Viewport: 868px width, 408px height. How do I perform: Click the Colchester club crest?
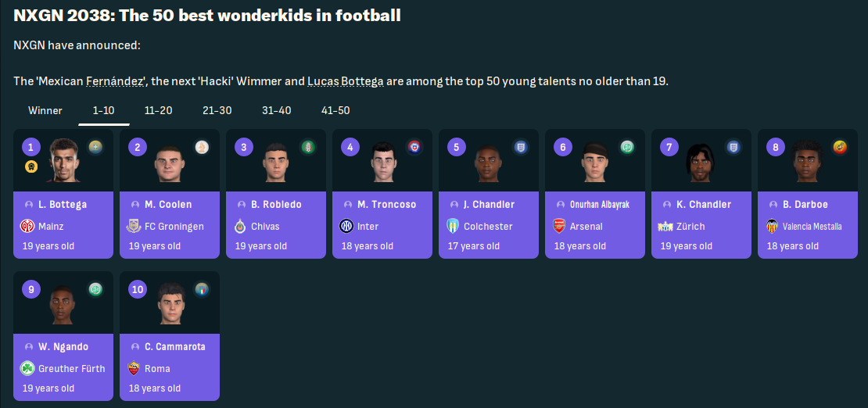click(453, 226)
